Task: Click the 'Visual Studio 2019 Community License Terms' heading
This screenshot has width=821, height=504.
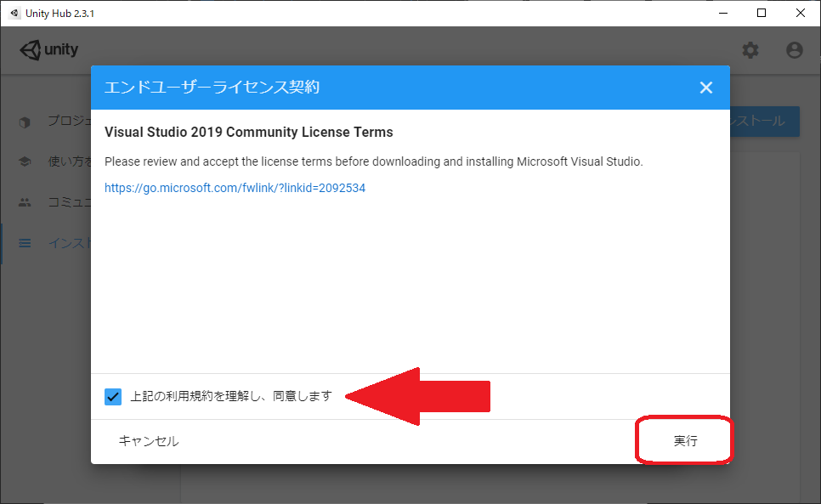Action: 249,132
